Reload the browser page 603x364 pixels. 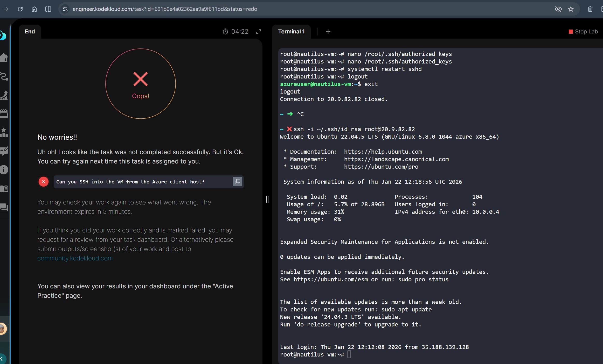click(x=20, y=9)
